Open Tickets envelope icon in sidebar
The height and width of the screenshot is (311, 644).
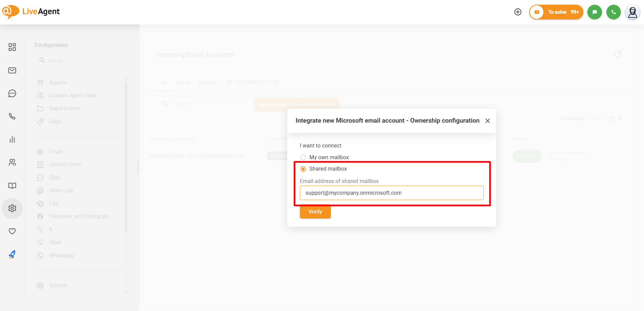pyautogui.click(x=12, y=70)
